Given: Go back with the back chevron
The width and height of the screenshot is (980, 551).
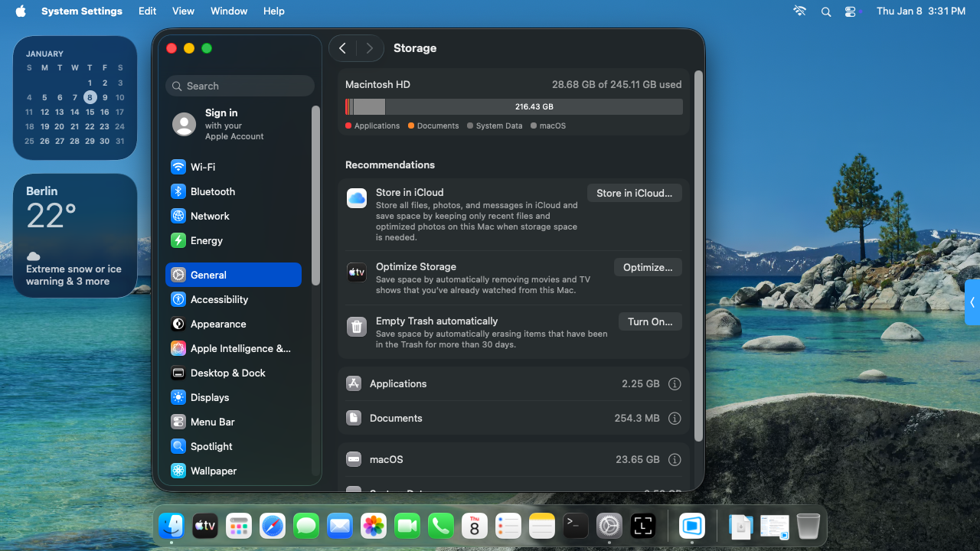Looking at the screenshot, I should coord(343,48).
